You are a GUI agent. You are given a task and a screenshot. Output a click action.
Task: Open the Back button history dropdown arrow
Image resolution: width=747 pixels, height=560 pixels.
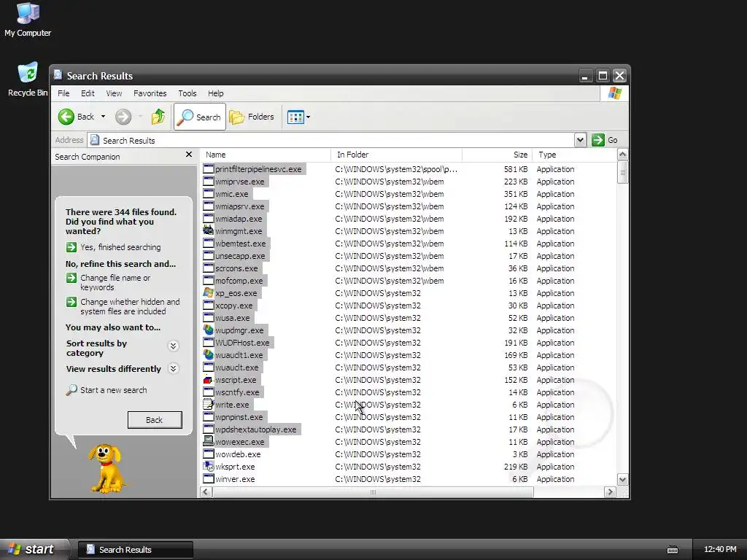103,117
